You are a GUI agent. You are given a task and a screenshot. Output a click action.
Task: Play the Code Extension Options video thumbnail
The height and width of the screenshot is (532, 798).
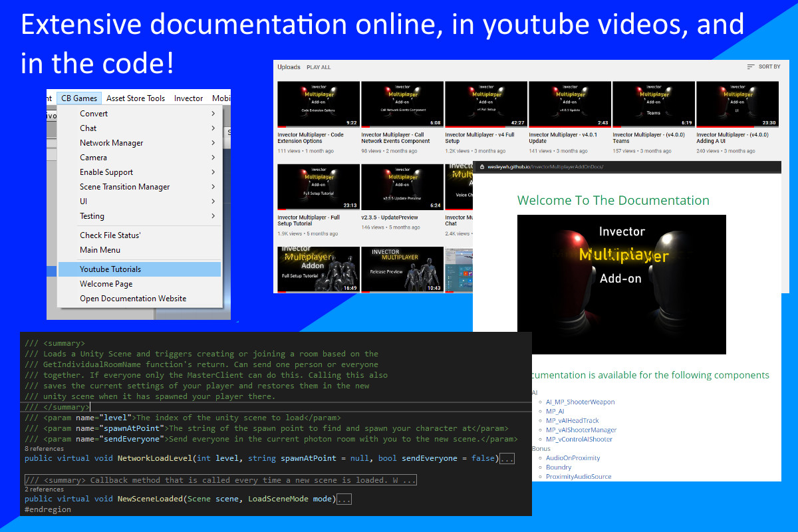(319, 104)
